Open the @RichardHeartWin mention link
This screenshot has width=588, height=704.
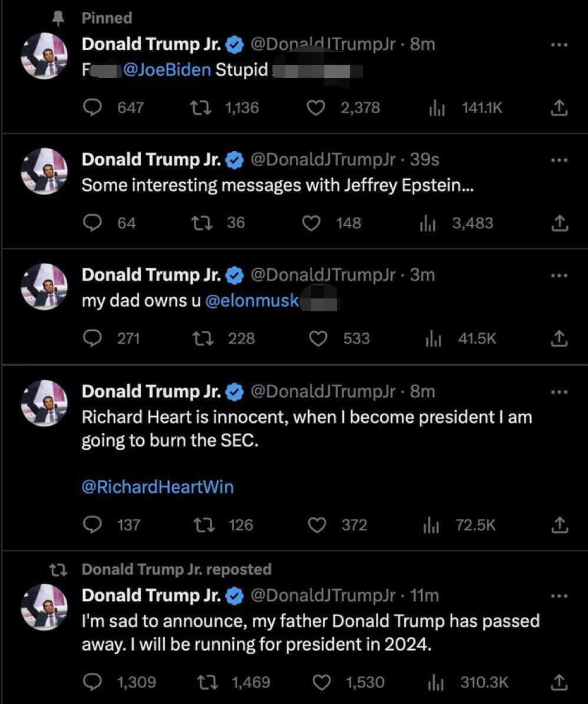[157, 487]
